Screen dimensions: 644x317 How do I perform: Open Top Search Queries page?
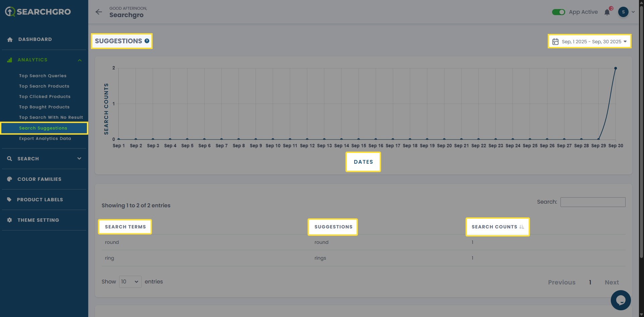tap(43, 76)
